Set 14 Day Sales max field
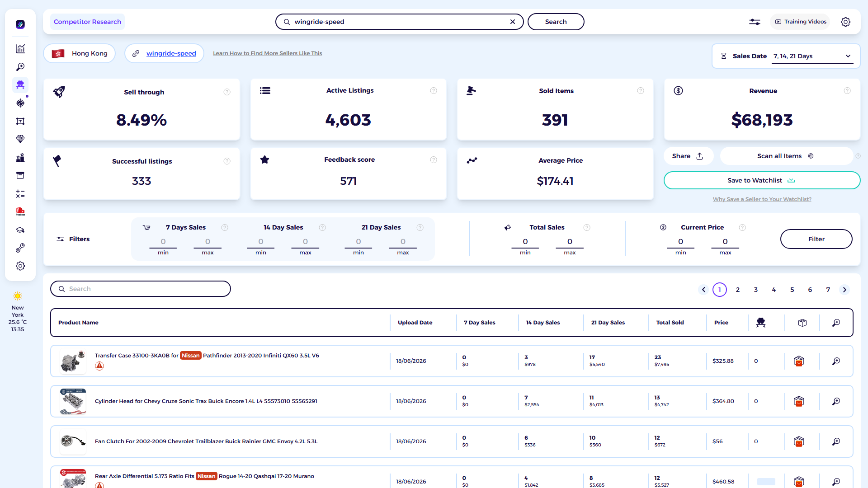 [305, 242]
